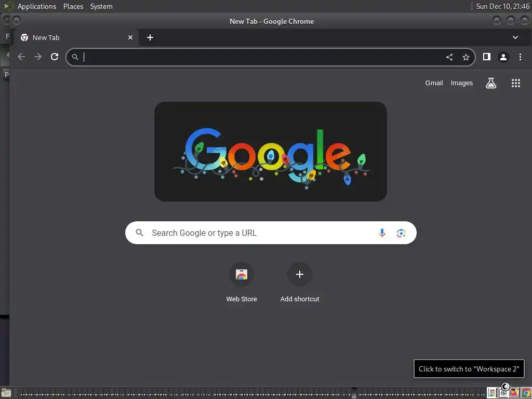The image size is (532, 399).
Task: Focus the Search Google or type a URL box
Action: pos(271,233)
